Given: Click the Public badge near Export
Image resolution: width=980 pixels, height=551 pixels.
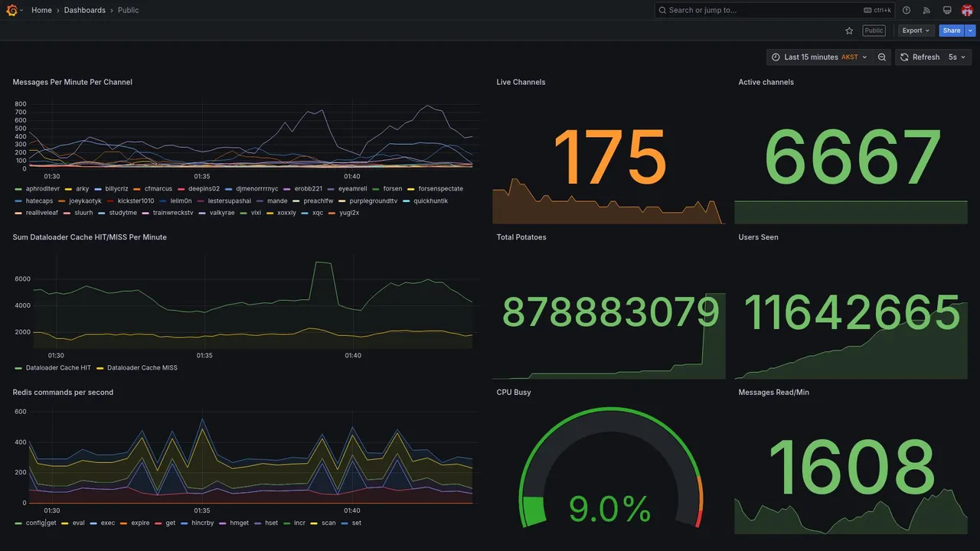Looking at the screenshot, I should 874,31.
